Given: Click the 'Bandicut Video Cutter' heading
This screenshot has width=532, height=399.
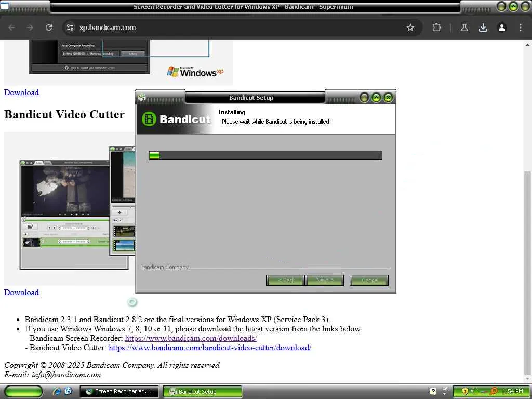Looking at the screenshot, I should click(64, 114).
